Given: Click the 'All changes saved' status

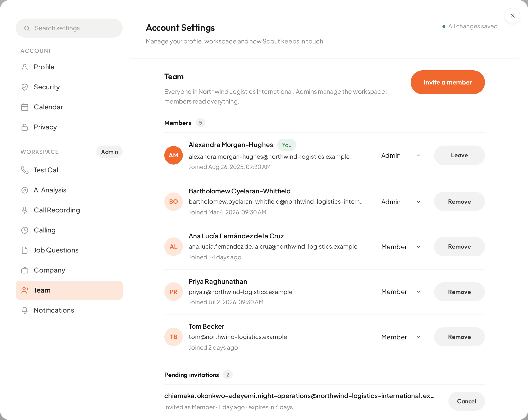Looking at the screenshot, I should click(470, 26).
